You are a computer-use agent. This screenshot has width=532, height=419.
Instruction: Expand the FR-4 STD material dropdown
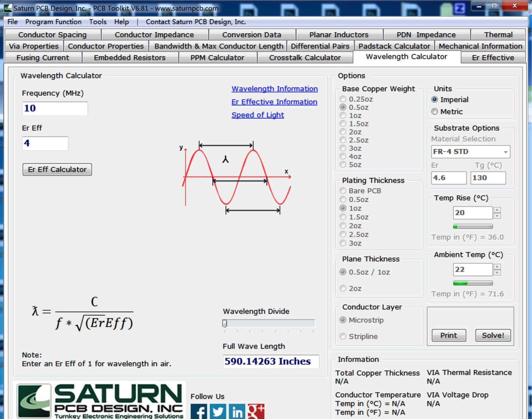(x=505, y=152)
